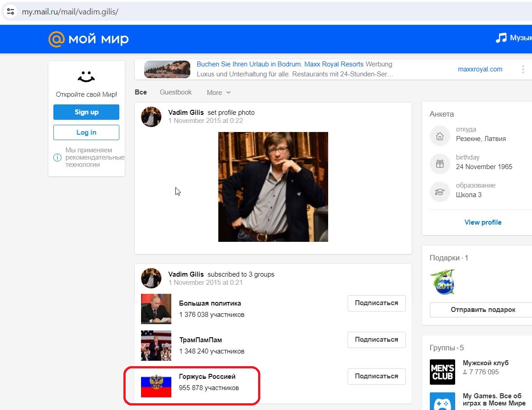Click the 1 November 2015 at 0:22 timestamp
The image size is (532, 410).
tap(206, 121)
